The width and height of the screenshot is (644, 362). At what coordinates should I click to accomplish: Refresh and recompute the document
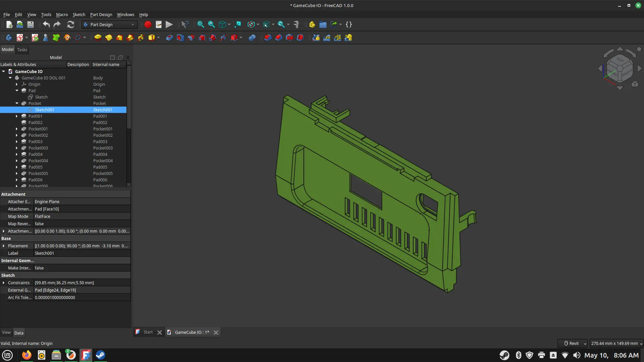70,24
